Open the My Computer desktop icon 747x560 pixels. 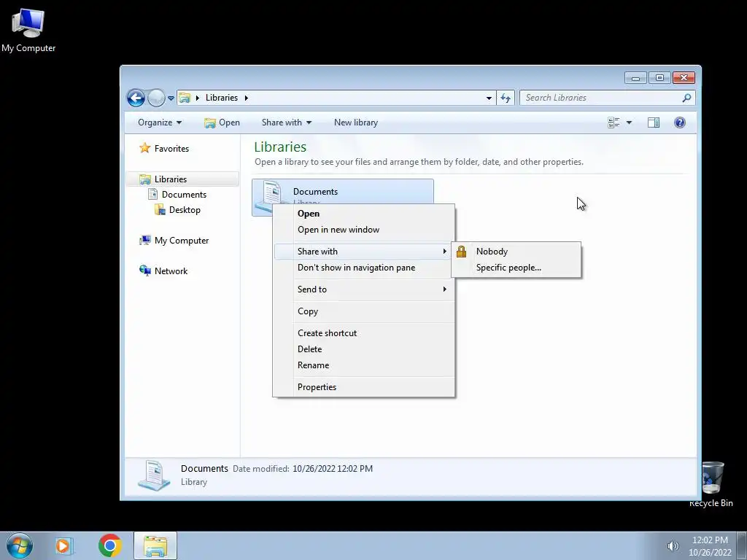[x=28, y=29]
